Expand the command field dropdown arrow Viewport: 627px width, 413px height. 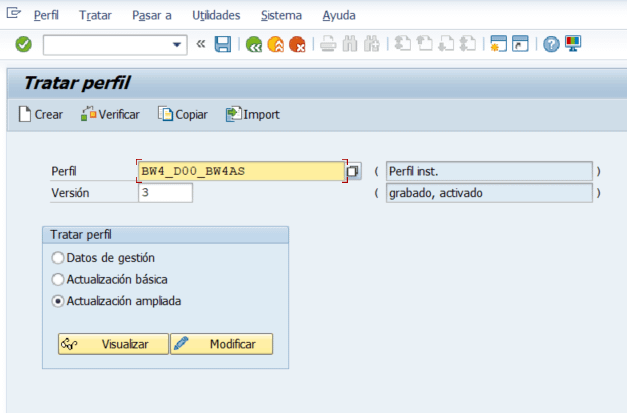(x=178, y=44)
